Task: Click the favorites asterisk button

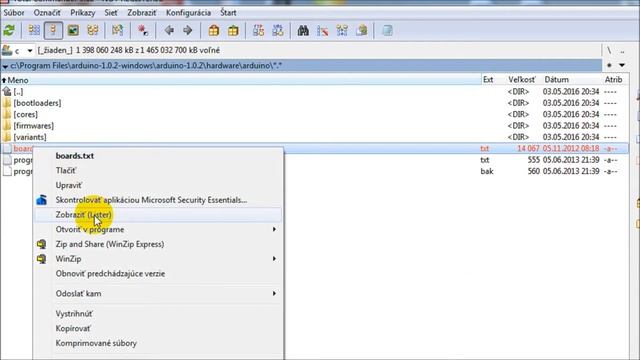Action: click(609, 65)
